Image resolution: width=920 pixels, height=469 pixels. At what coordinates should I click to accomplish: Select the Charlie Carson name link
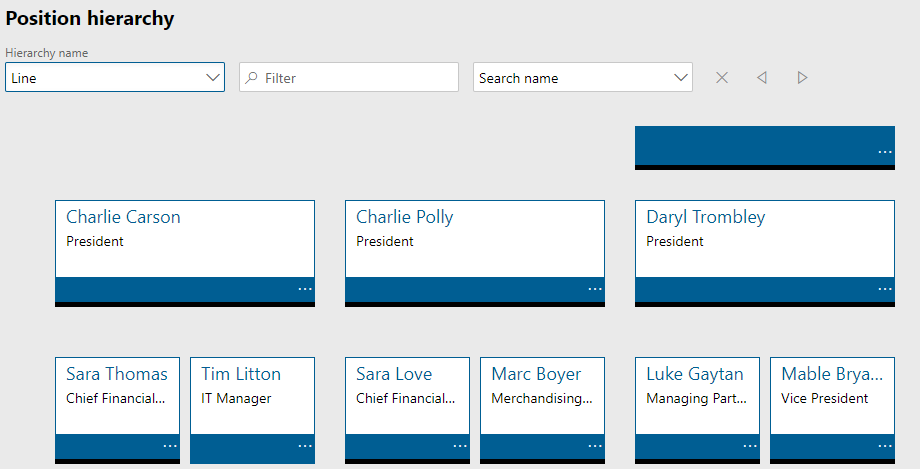tap(123, 217)
